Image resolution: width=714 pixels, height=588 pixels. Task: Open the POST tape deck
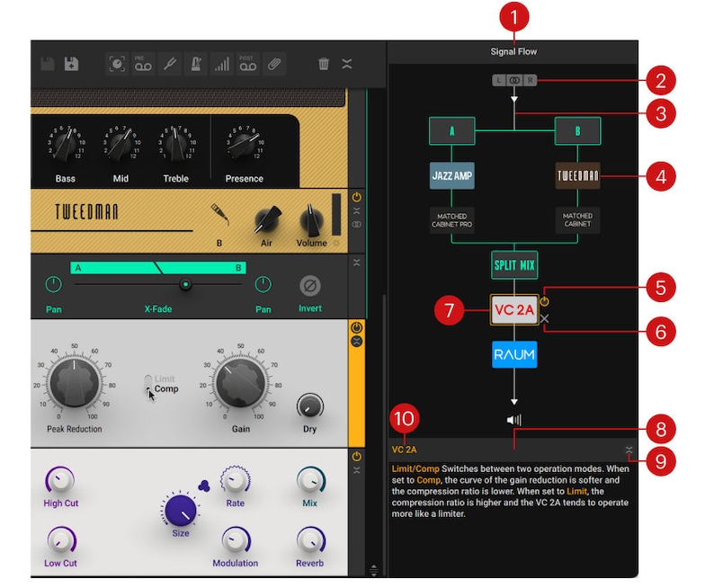(x=247, y=64)
